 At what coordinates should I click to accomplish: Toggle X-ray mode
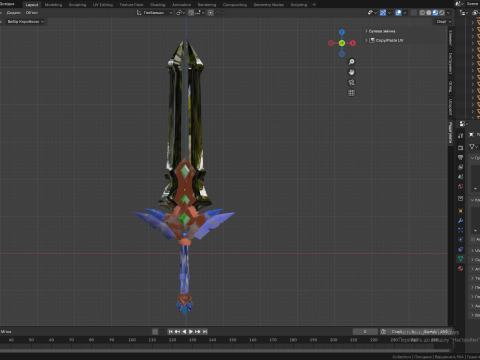tap(414, 13)
